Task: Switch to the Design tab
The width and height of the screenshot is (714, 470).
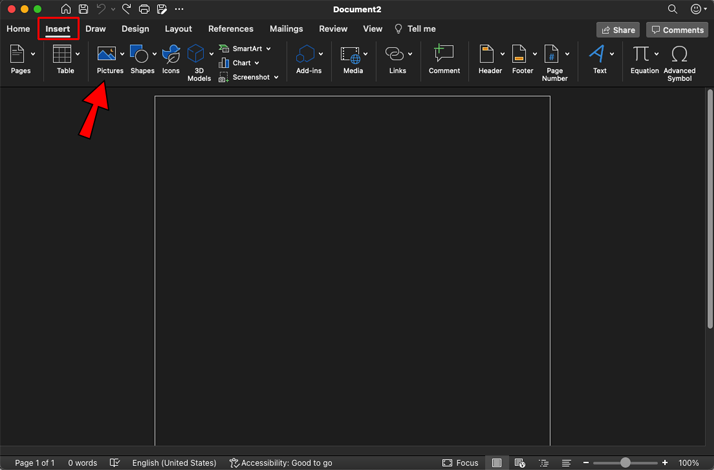Action: (135, 29)
